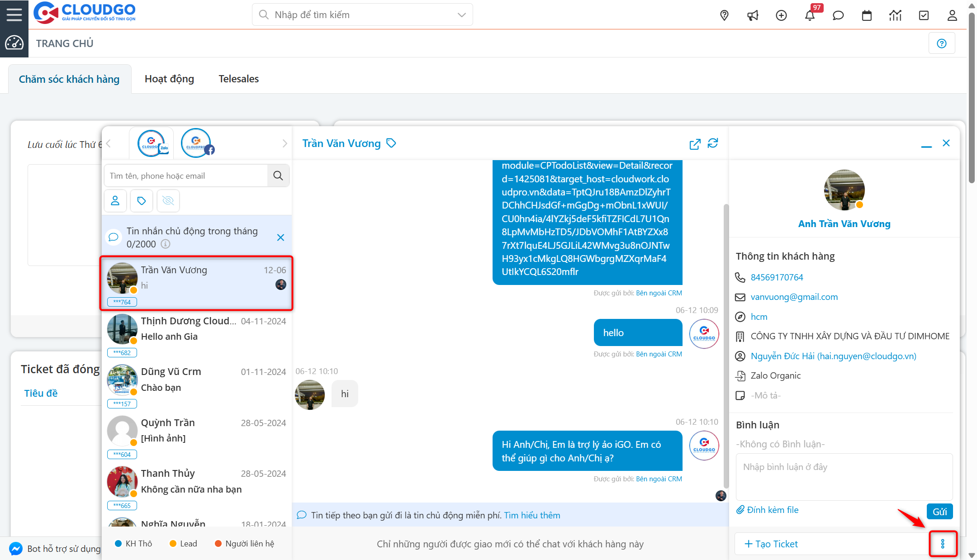Toggle the contact filter in chat list
This screenshot has height=560, width=977.
click(x=115, y=200)
